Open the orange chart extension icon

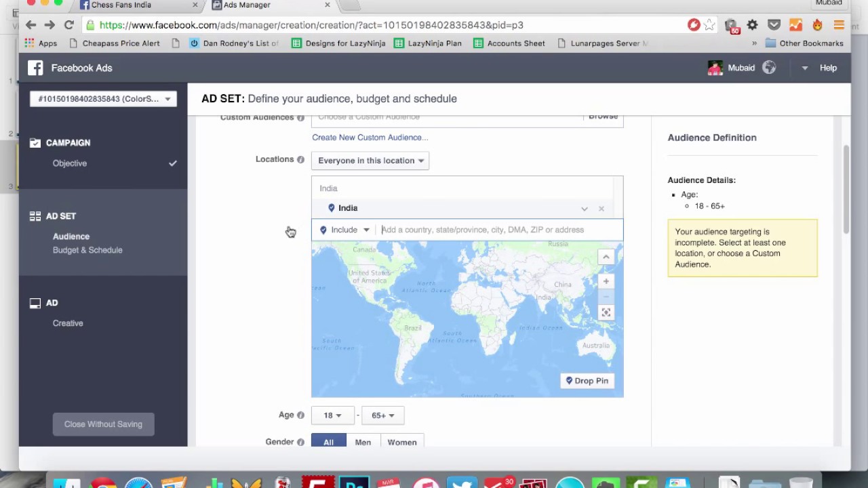(795, 25)
